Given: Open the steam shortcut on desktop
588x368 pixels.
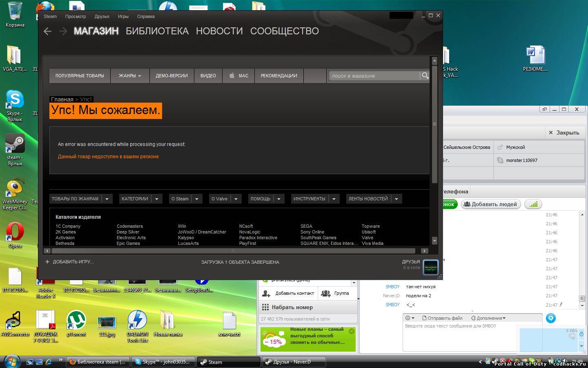Looking at the screenshot, I should point(15,150).
